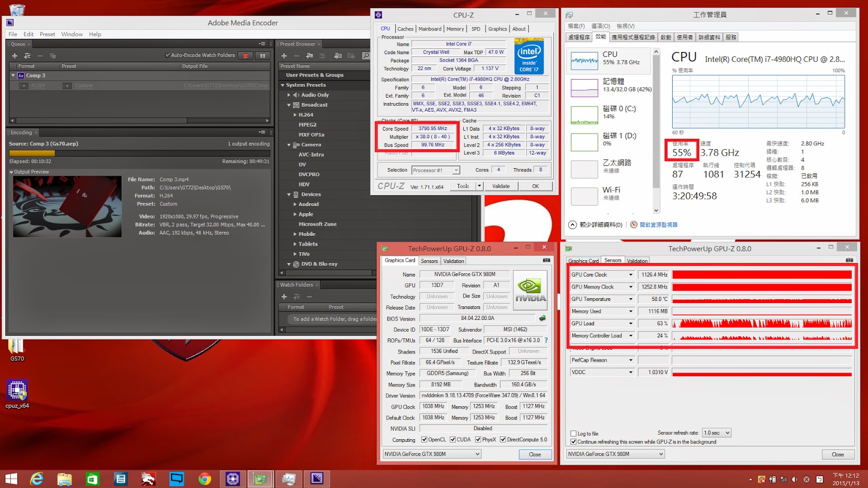The width and height of the screenshot is (868, 488).
Task: Open the Window menu in Media Encoder
Action: [72, 34]
